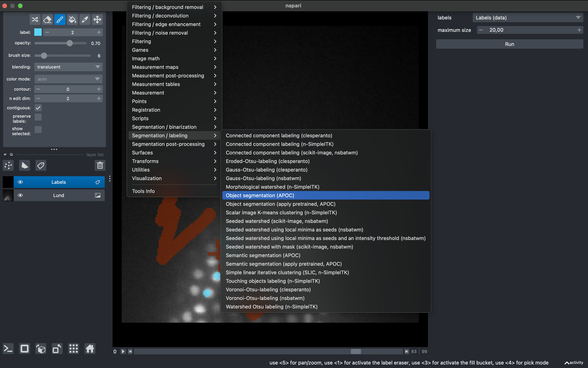
Task: Enable show selected labels
Action: (38, 130)
